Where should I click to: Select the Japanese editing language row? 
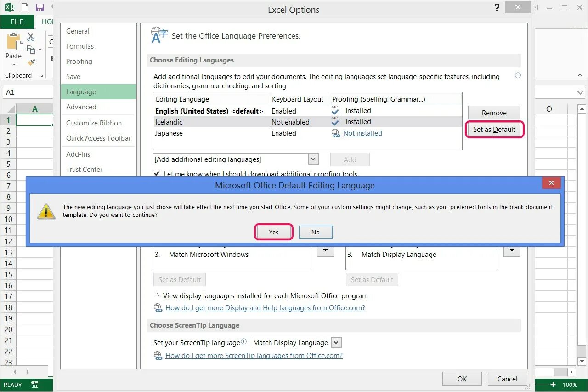click(308, 133)
